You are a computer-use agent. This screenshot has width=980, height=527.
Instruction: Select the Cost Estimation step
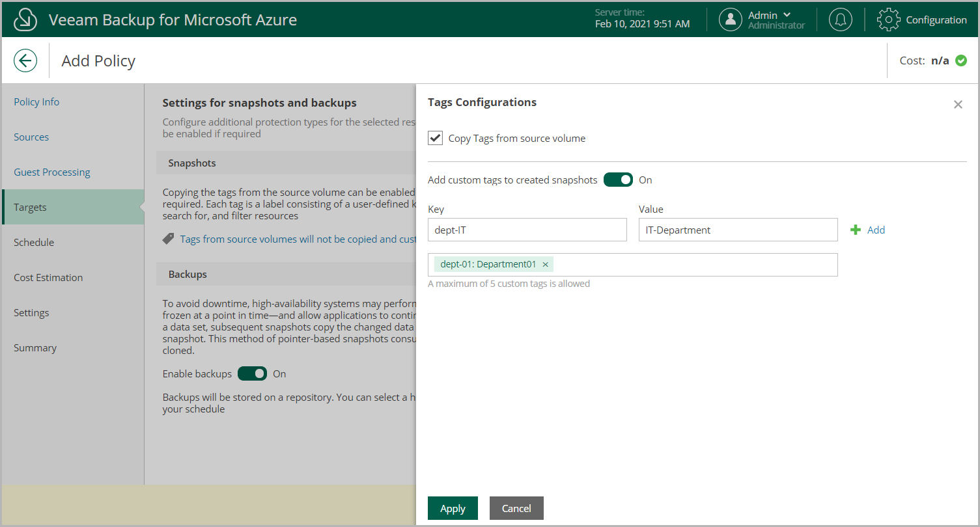[x=48, y=277]
